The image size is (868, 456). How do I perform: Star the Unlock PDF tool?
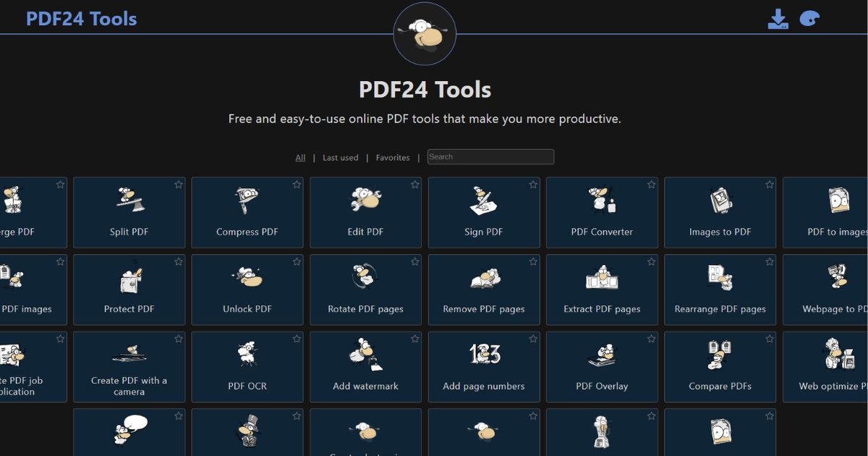(x=297, y=261)
